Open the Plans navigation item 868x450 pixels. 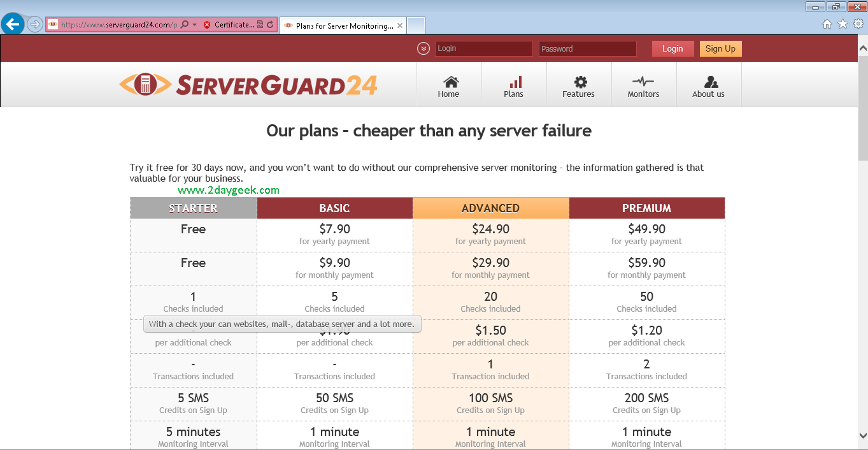click(x=513, y=85)
